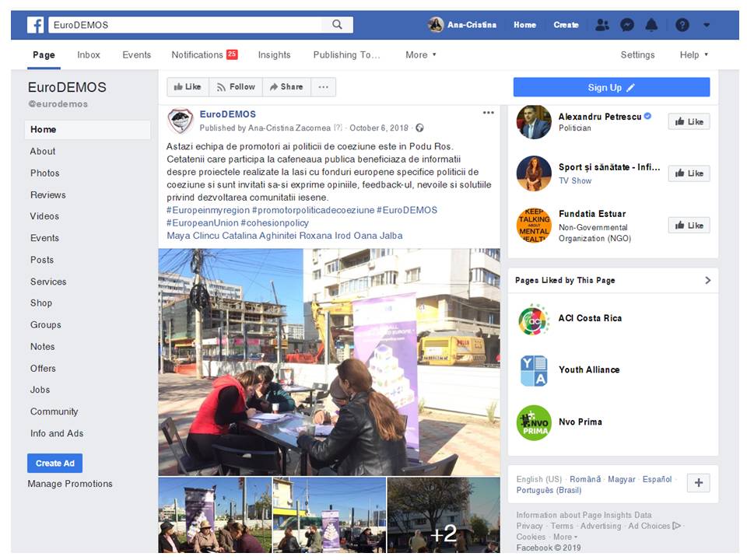Open footer More dropdown
Viewport: 747px width, 560px height.
(x=565, y=537)
